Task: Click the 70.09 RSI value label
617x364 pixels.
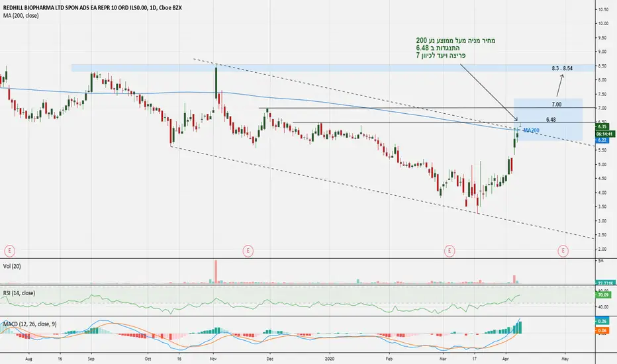Action: 603,295
